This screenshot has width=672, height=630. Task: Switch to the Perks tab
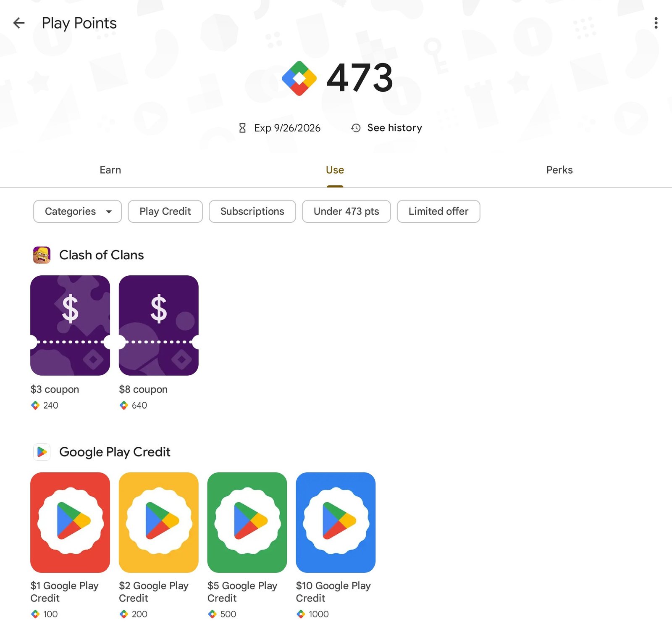tap(559, 170)
